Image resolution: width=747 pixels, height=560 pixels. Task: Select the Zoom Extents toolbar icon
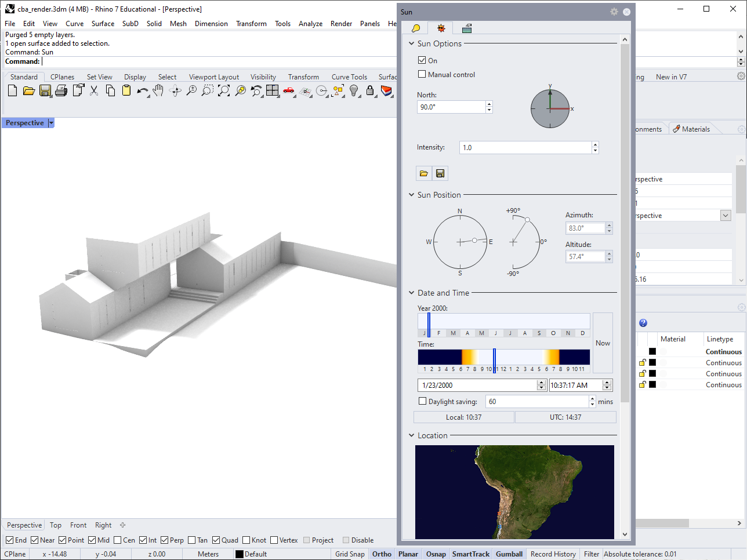(224, 90)
